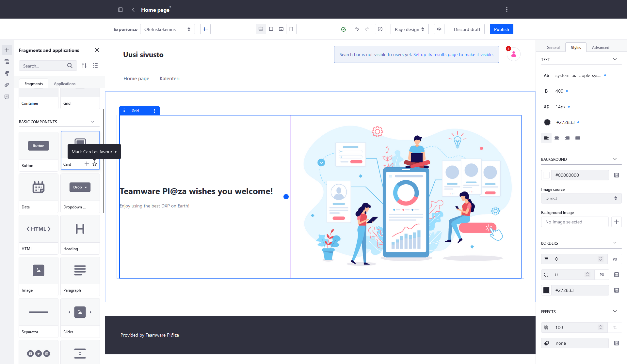Open the Experience dropdown Oletuskokemus
The image size is (627, 364).
168,29
